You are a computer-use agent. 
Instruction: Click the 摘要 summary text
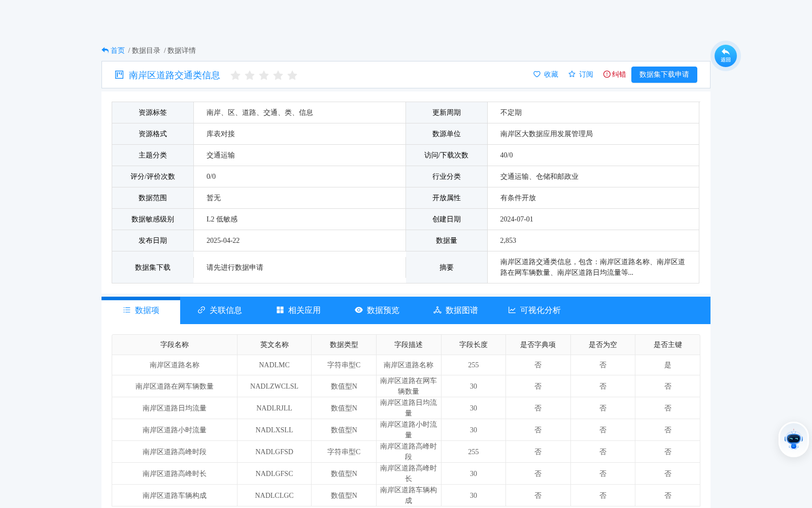(x=593, y=267)
